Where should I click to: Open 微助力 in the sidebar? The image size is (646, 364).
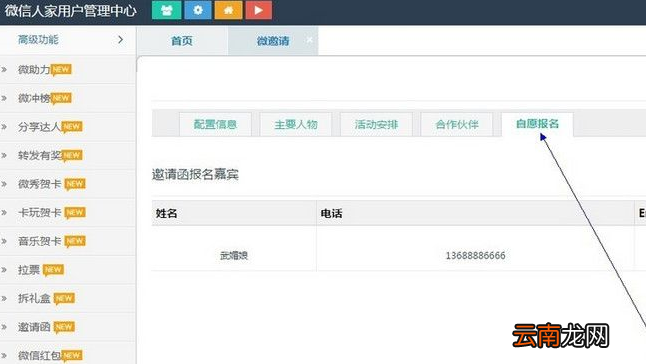34,70
